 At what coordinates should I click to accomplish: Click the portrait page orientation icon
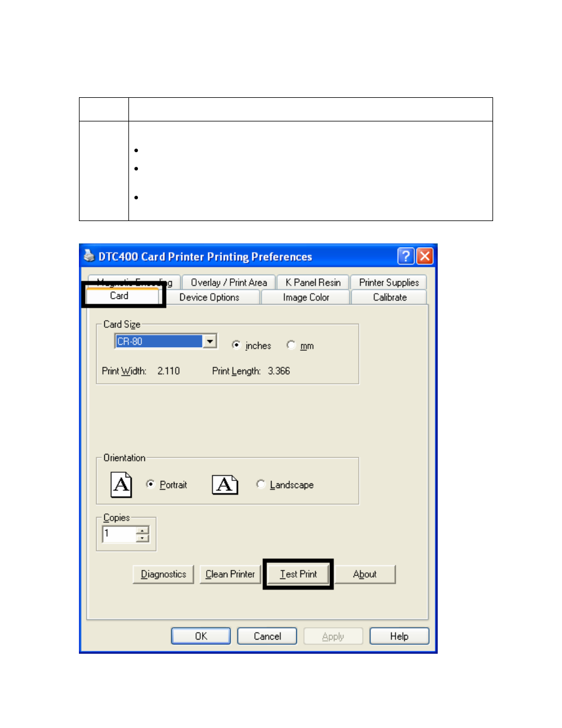click(121, 485)
